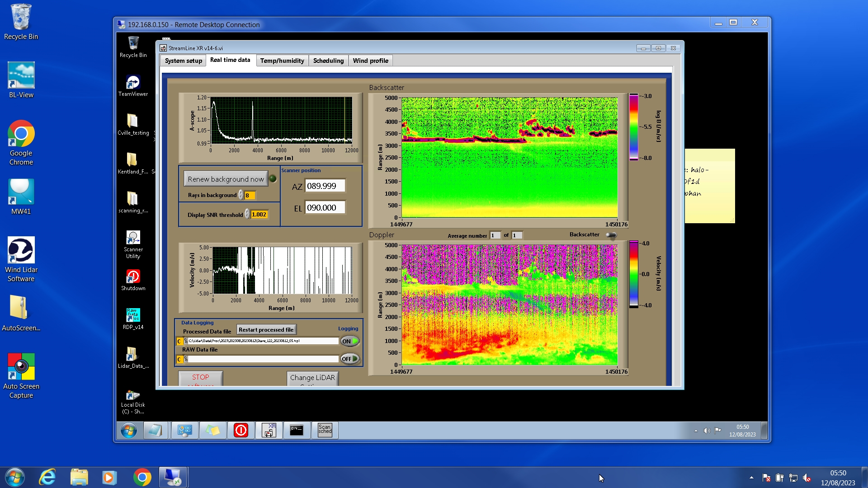The image size is (868, 488).
Task: Open the Temp/humidity tab
Action: (282, 61)
